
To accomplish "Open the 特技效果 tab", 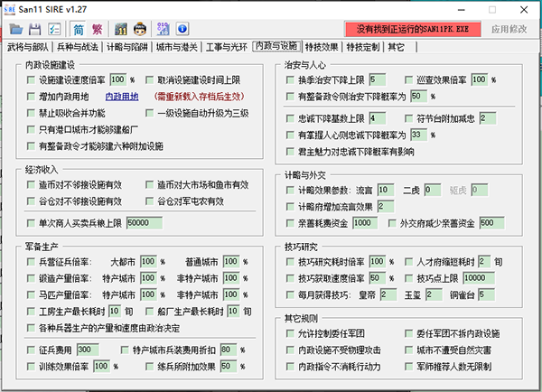I will click(x=322, y=47).
